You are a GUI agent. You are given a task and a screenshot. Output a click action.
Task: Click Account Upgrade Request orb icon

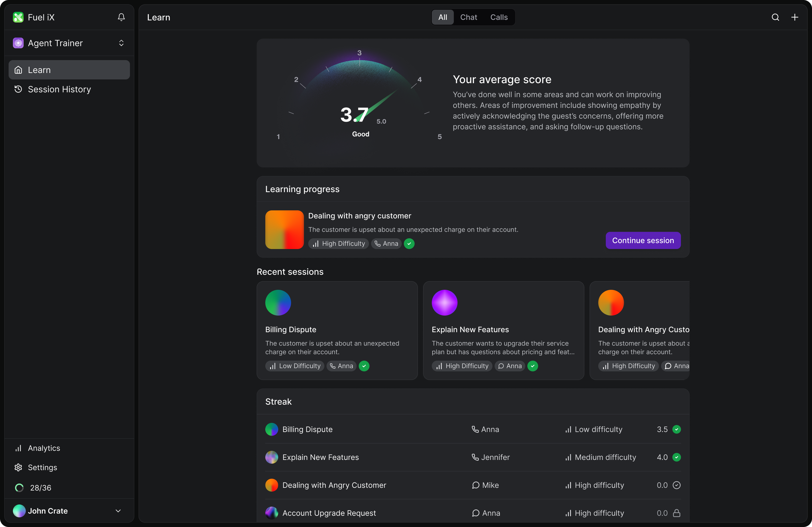point(272,513)
